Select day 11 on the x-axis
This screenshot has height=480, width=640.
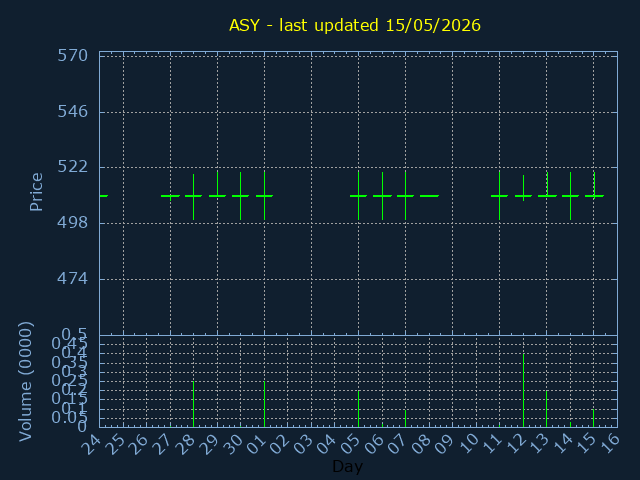pyautogui.click(x=491, y=443)
